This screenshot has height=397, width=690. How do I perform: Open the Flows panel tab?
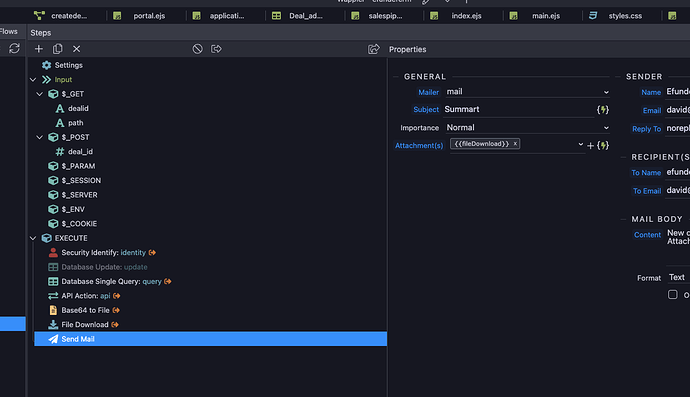click(x=9, y=31)
